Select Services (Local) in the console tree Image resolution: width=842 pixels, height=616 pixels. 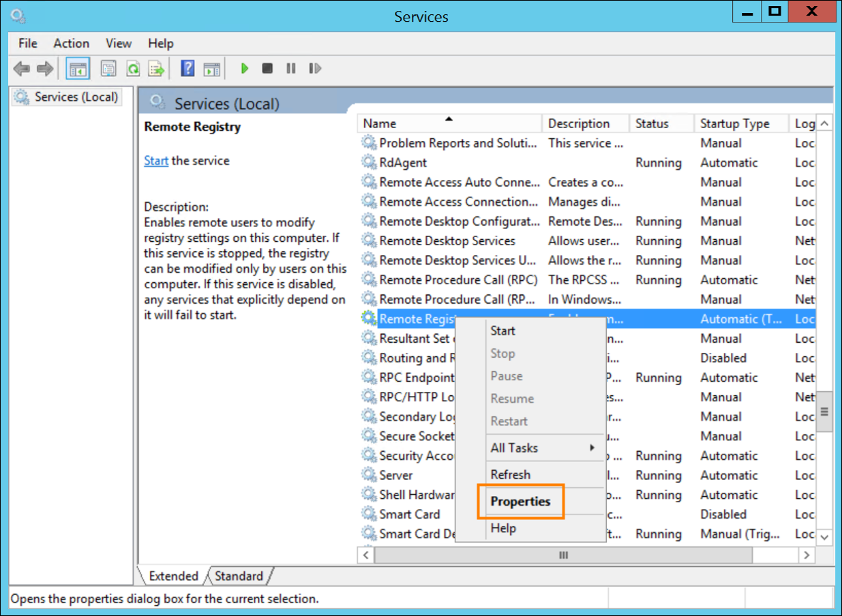[76, 97]
